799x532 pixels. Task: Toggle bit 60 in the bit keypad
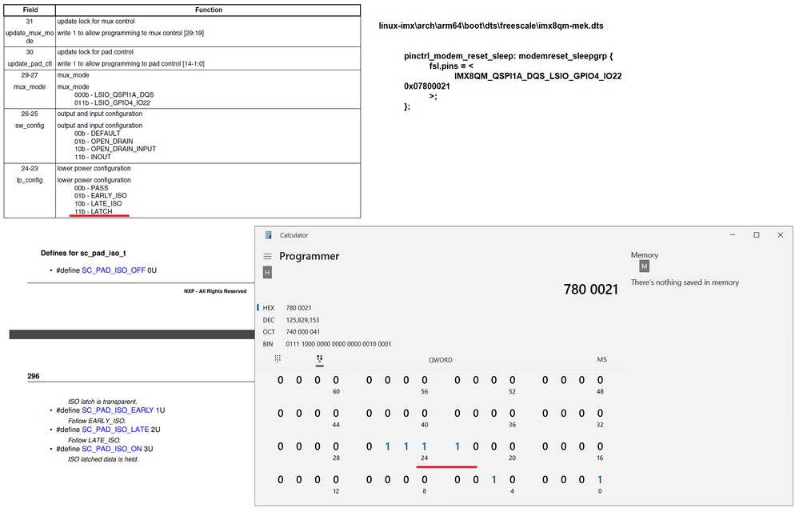[x=336, y=380]
